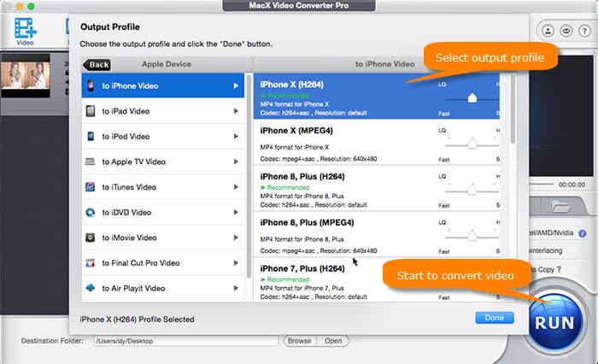Select the to Final Cut Pro Video category
598x364 pixels.
pyautogui.click(x=163, y=263)
